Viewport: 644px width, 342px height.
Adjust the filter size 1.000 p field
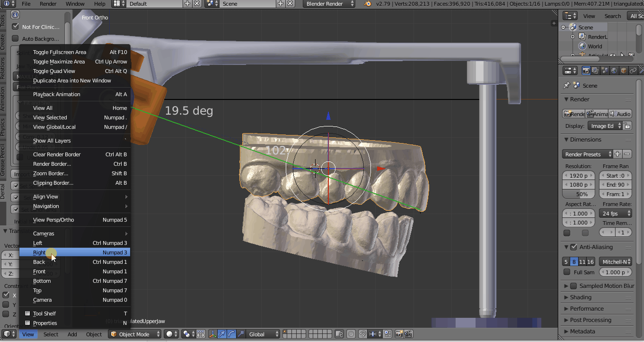[x=615, y=272]
